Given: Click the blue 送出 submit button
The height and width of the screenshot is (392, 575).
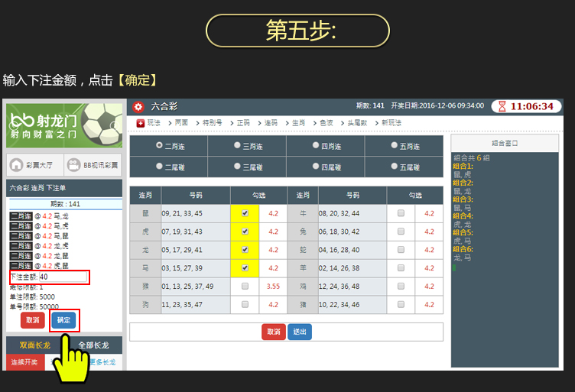Looking at the screenshot, I should 300,332.
